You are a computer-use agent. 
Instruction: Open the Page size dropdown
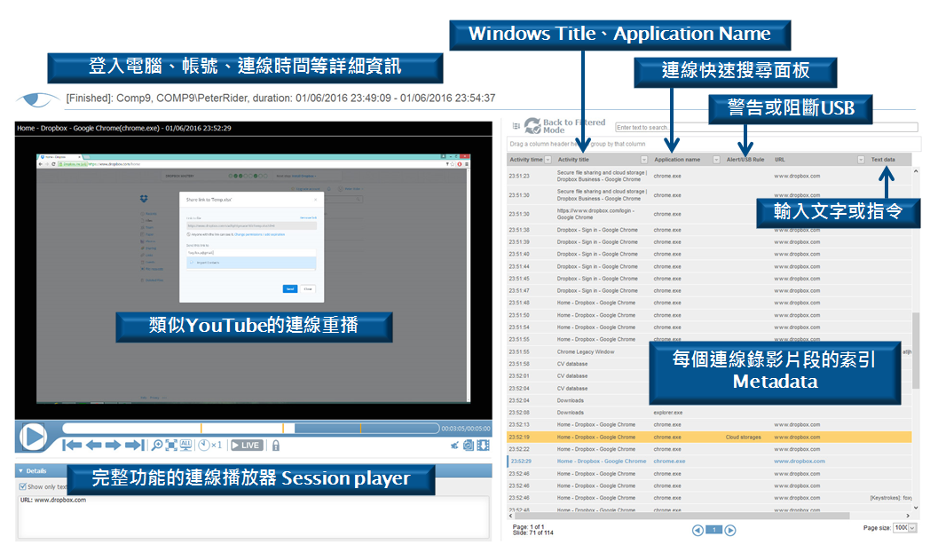(913, 528)
